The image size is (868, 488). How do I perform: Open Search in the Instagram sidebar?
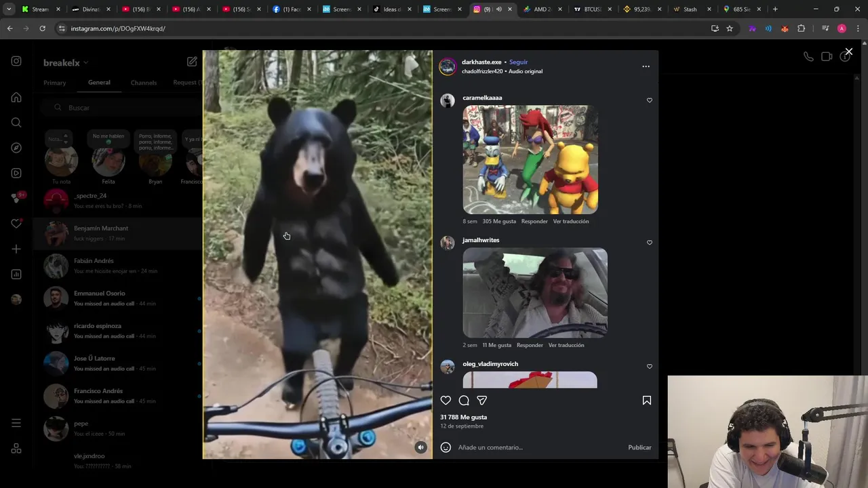pyautogui.click(x=16, y=123)
